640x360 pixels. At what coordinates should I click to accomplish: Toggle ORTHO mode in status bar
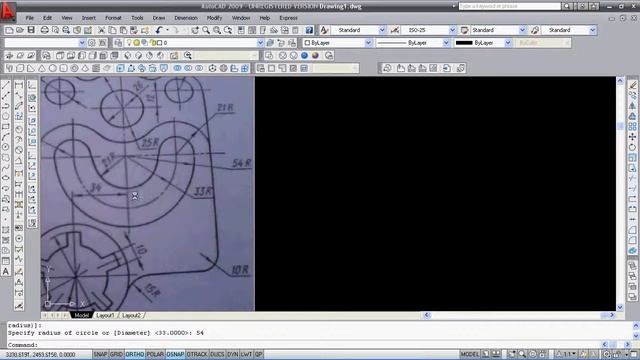click(x=135, y=354)
